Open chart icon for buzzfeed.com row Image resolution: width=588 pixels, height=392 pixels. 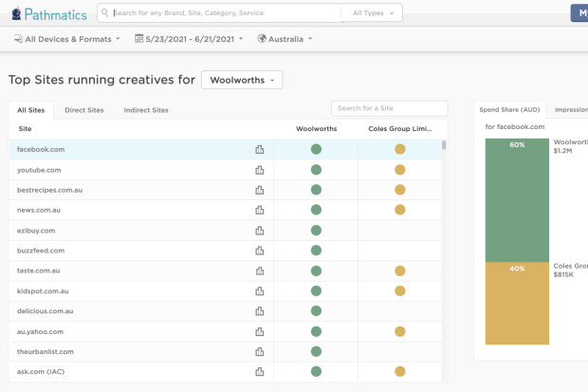click(x=260, y=251)
